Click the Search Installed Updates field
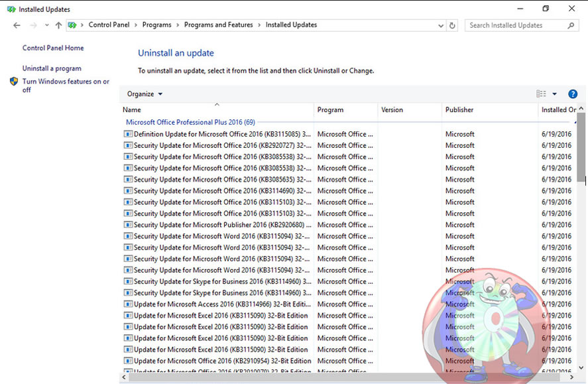The width and height of the screenshot is (588, 384). coord(522,25)
